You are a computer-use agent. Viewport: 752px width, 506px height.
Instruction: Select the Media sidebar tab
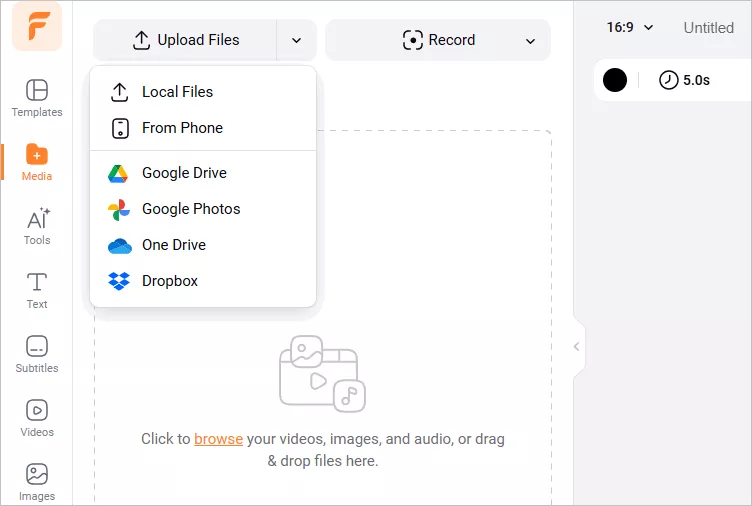coord(37,162)
